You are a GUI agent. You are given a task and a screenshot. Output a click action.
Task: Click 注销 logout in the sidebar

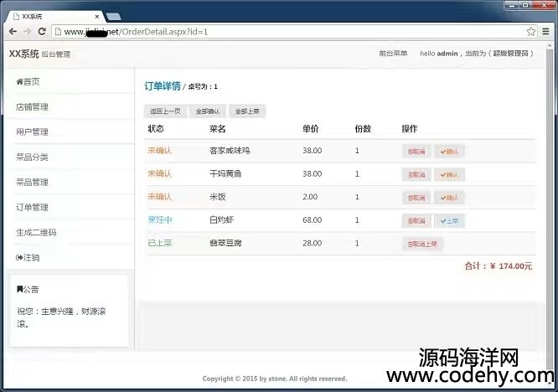(x=28, y=257)
